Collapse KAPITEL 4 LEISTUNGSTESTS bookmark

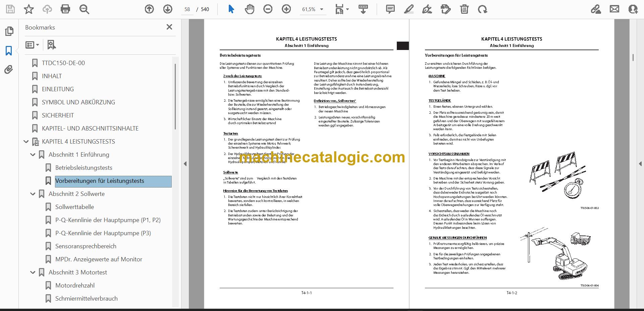pyautogui.click(x=26, y=142)
